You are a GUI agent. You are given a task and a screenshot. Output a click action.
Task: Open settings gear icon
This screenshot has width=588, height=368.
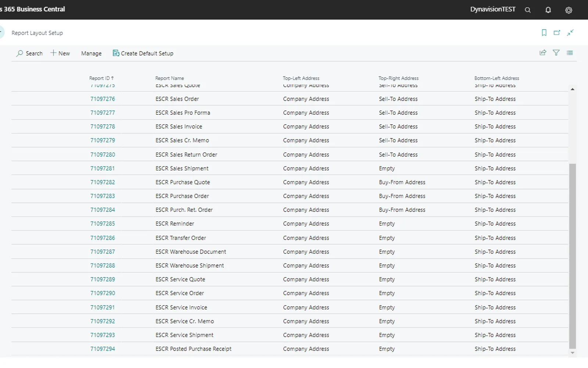pos(569,10)
